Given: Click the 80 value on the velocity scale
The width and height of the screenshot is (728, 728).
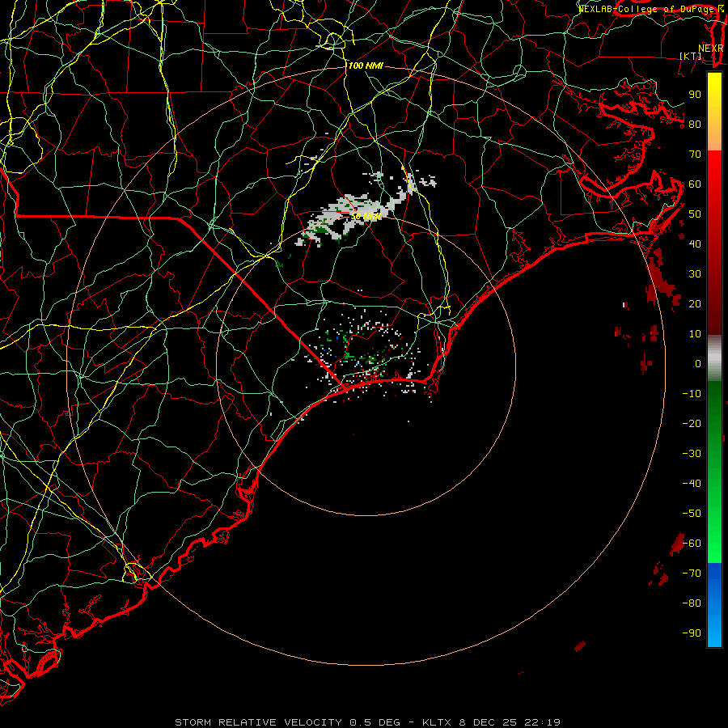Looking at the screenshot, I should click(x=695, y=124).
